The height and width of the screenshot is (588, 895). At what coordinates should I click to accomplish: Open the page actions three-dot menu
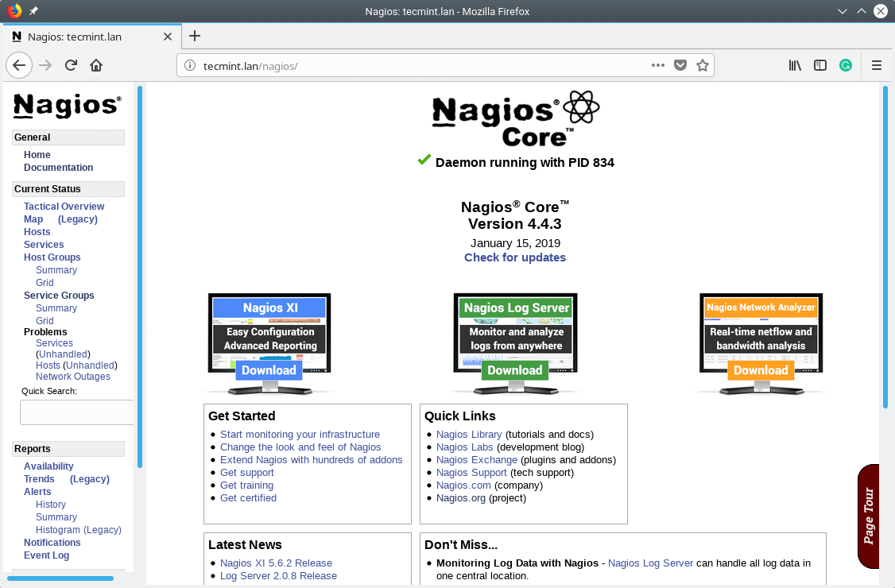point(658,65)
